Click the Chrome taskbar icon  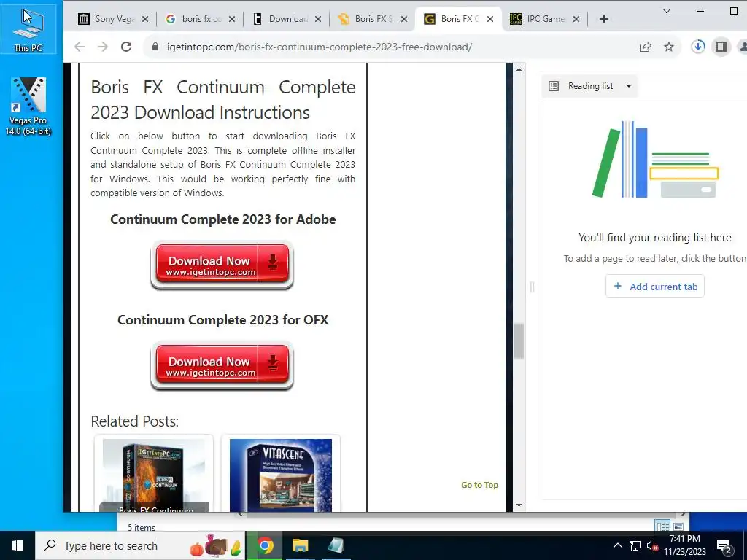(x=265, y=545)
